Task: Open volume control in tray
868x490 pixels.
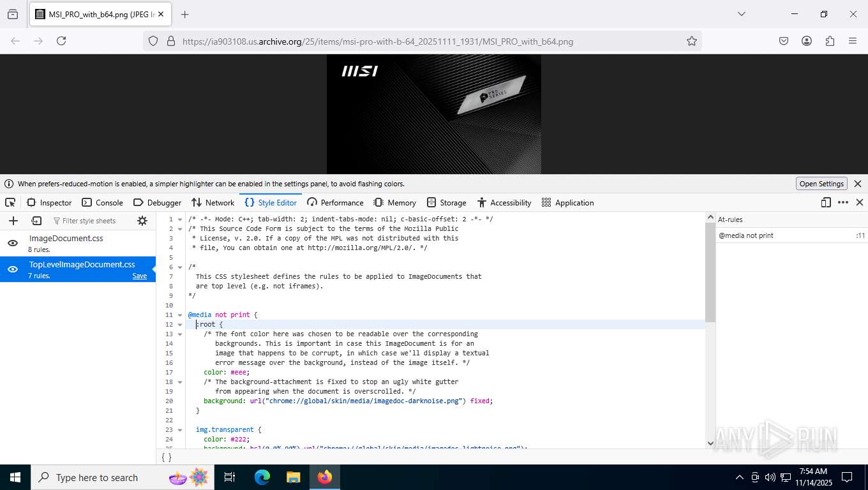Action: (770, 477)
